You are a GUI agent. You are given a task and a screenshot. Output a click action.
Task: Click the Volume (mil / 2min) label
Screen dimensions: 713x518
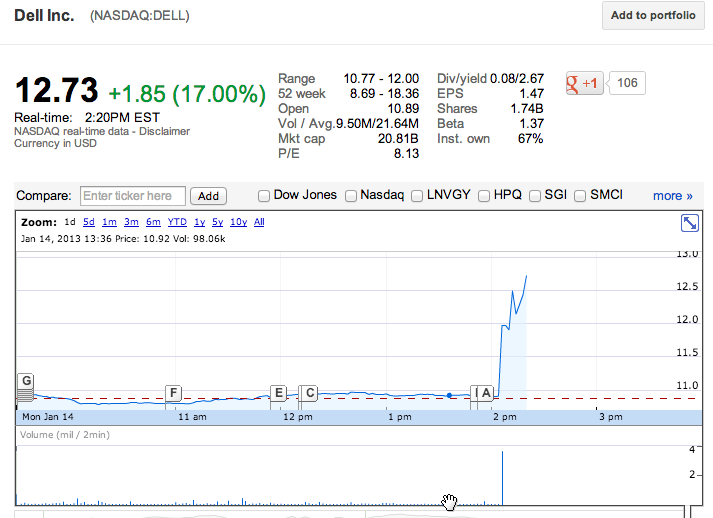click(65, 435)
